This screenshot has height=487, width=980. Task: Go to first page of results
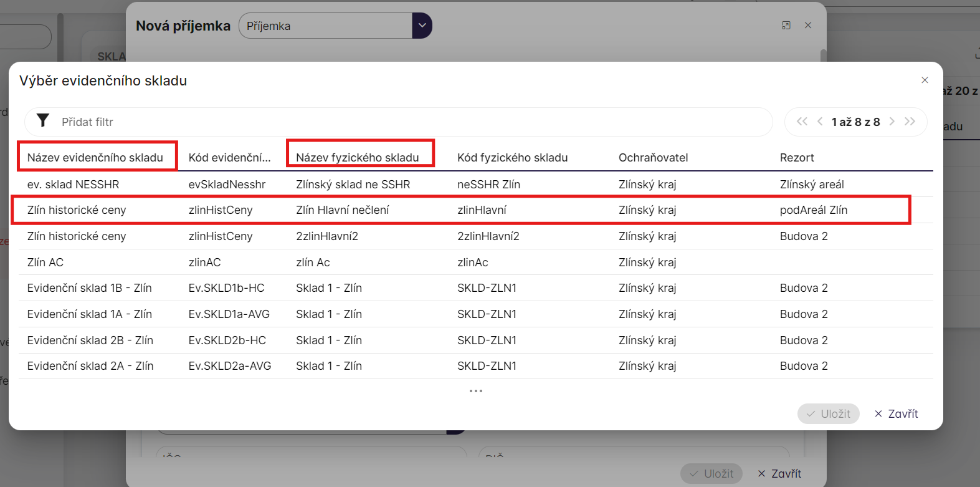802,122
